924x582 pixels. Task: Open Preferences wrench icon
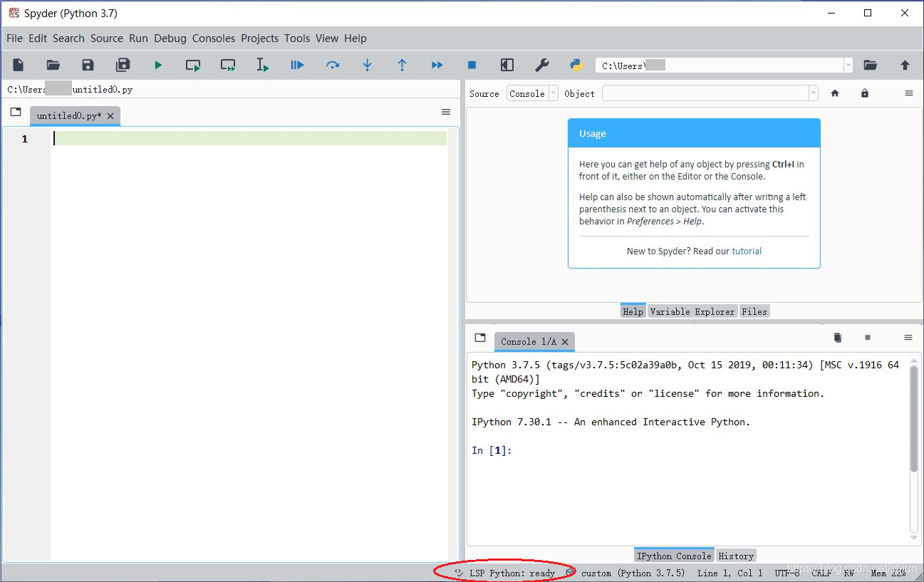pyautogui.click(x=542, y=65)
